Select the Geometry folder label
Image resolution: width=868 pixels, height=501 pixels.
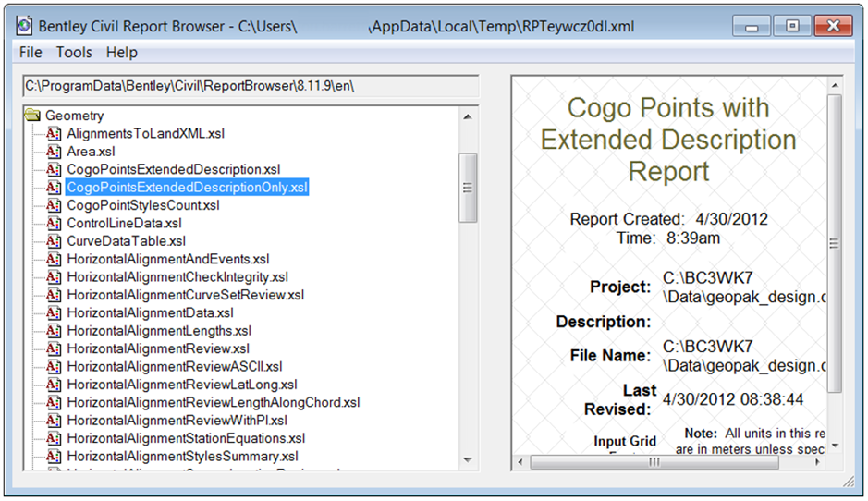pyautogui.click(x=74, y=116)
